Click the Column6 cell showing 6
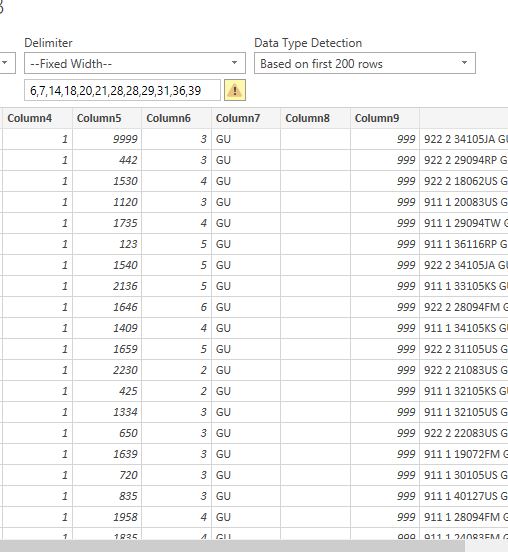508x552 pixels. pyautogui.click(x=176, y=307)
